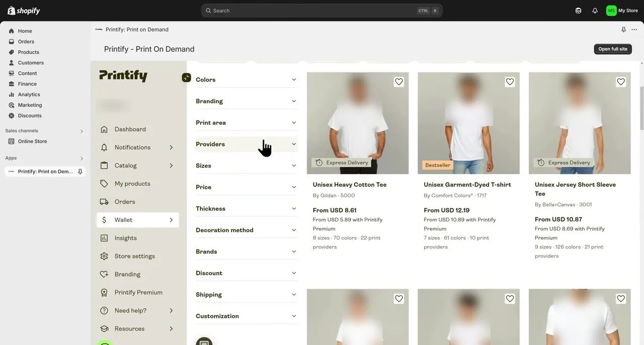Click the Notifications bell icon in the Printify menu
The image size is (644, 345).
(104, 148)
